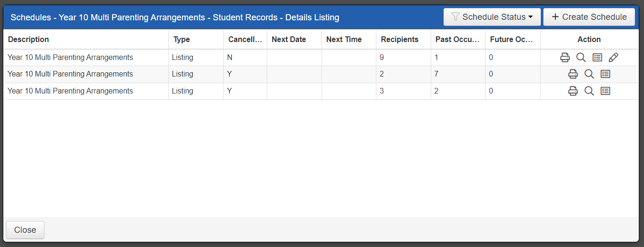
Task: Close the Schedules dialog
Action: point(25,230)
